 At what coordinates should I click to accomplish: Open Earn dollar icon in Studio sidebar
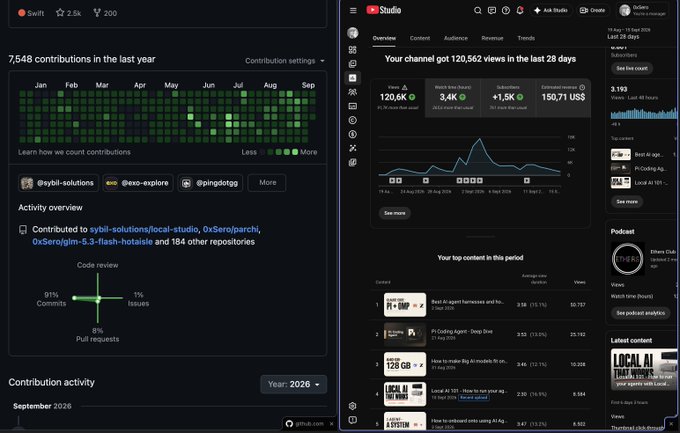tap(353, 134)
